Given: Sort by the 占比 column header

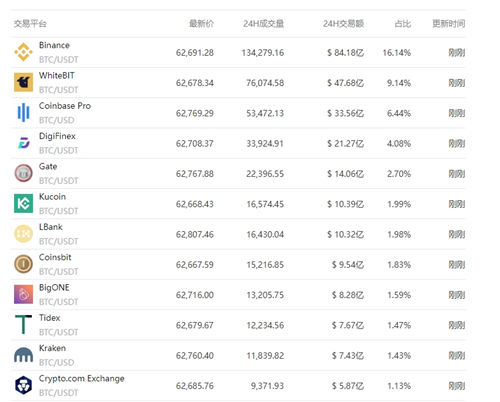Looking at the screenshot, I should pyautogui.click(x=403, y=24).
